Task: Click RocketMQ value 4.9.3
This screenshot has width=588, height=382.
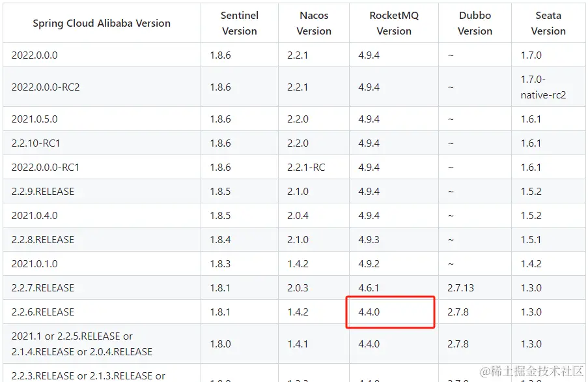Action: [x=369, y=239]
